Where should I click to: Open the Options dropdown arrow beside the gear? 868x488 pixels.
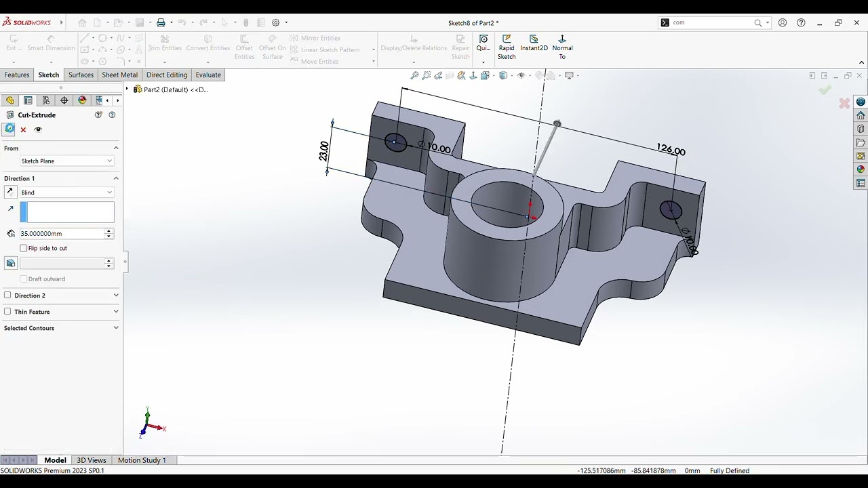(x=286, y=22)
